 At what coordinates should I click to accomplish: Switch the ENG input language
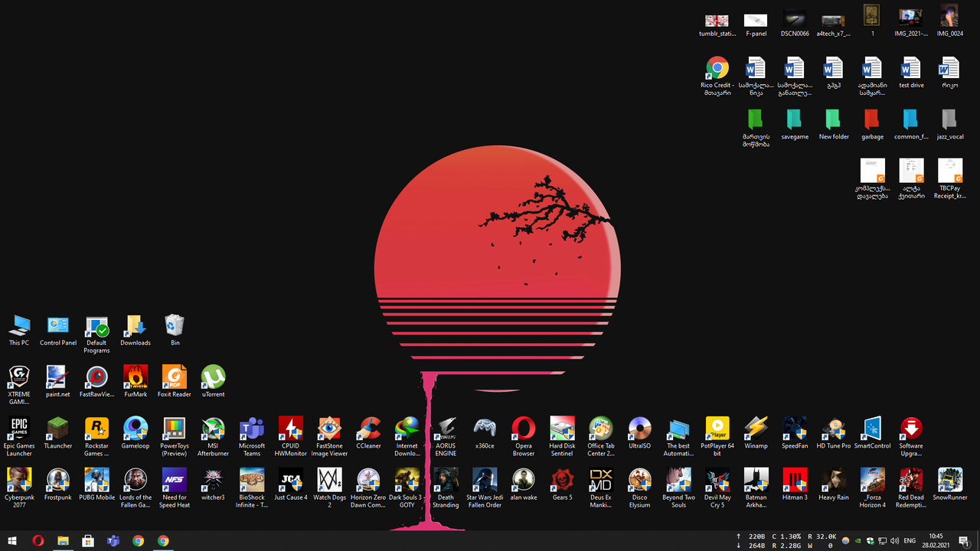pyautogui.click(x=910, y=541)
